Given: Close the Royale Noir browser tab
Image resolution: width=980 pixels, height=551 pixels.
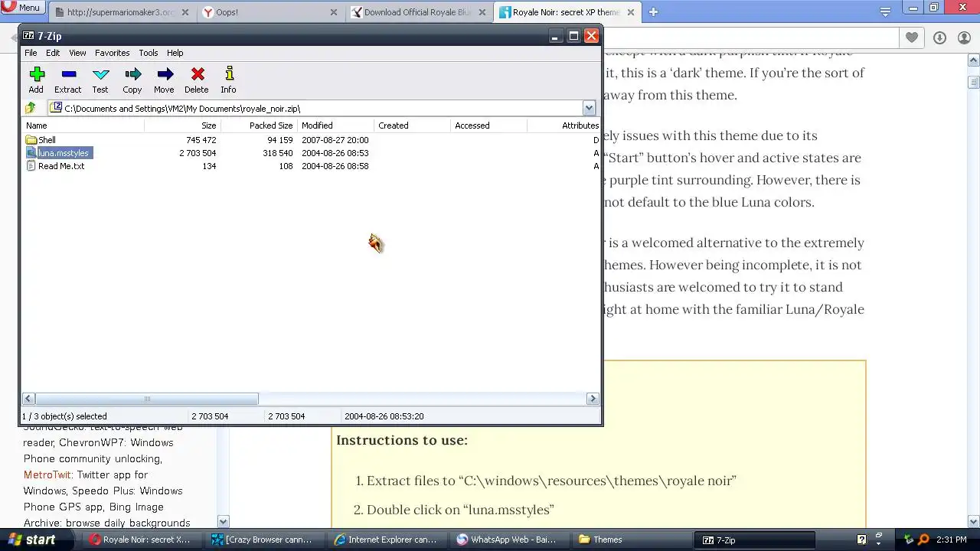Looking at the screenshot, I should [x=631, y=12].
